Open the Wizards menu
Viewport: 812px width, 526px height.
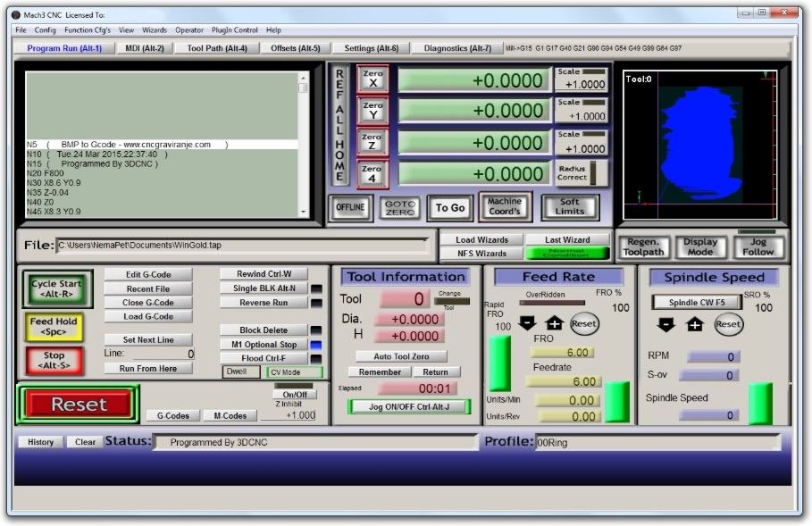click(155, 30)
